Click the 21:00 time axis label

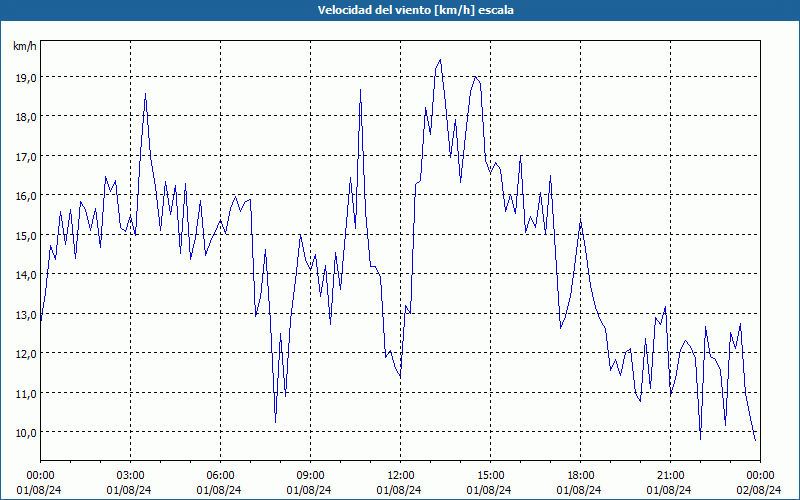pyautogui.click(x=670, y=476)
